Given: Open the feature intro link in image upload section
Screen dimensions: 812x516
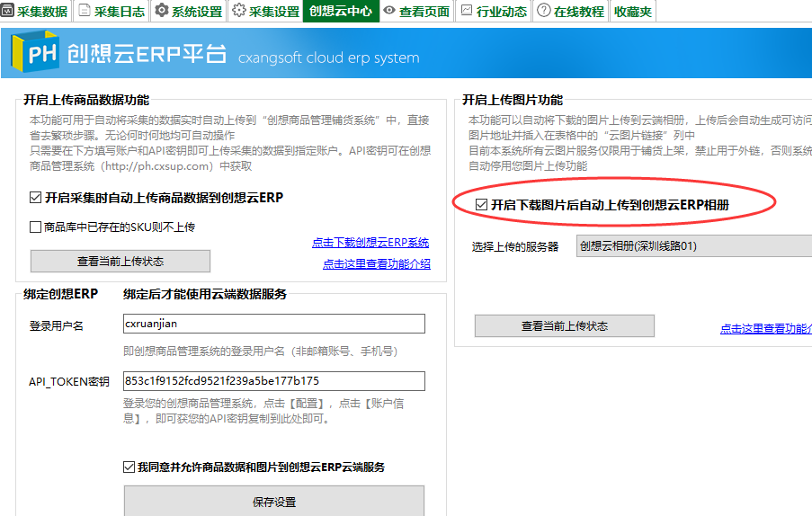Looking at the screenshot, I should click(766, 328).
